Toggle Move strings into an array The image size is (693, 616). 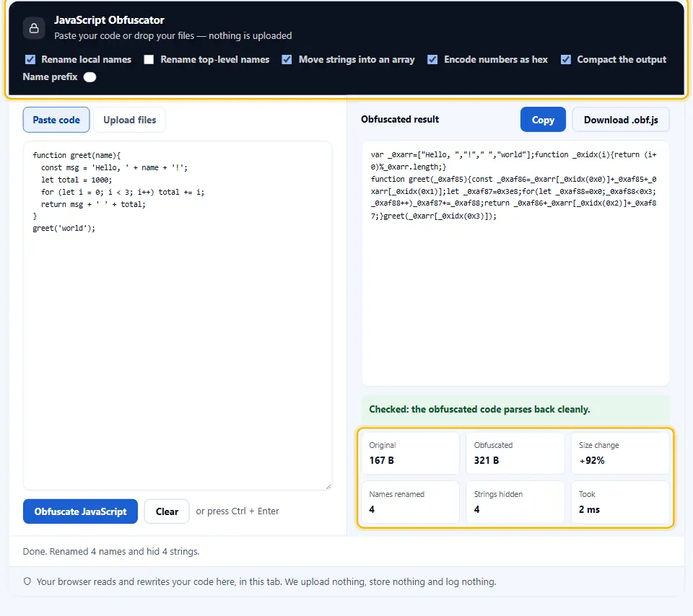pos(287,60)
